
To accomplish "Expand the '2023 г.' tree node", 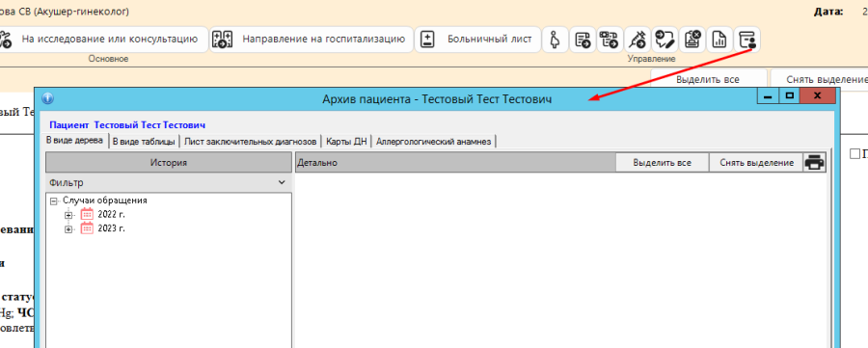I will tap(68, 229).
